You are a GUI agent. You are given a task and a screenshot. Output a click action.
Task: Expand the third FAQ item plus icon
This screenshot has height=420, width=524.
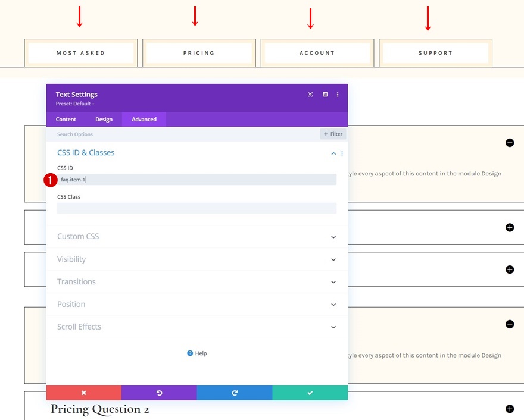coord(510,269)
